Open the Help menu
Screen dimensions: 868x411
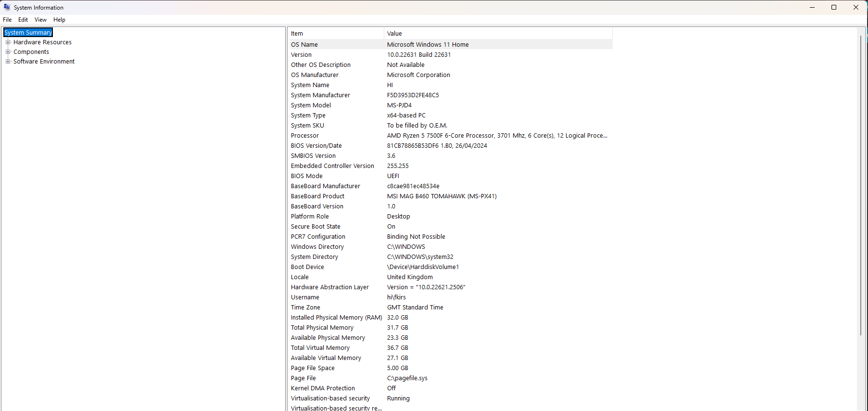click(59, 20)
